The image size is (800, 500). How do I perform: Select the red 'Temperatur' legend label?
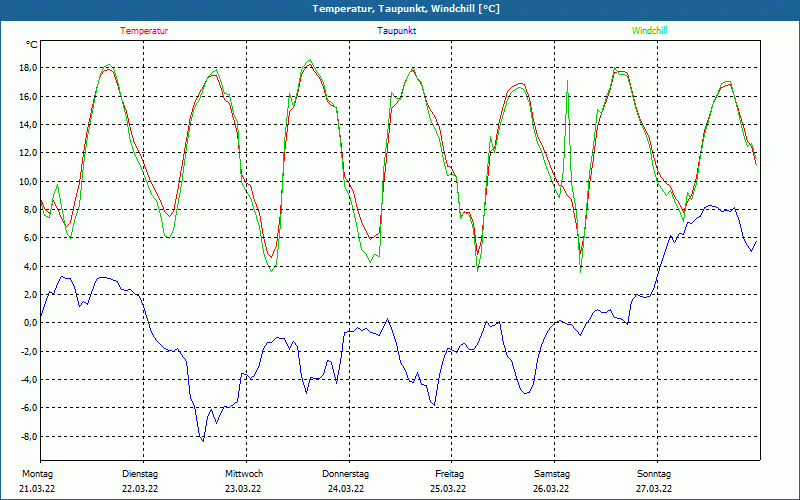pos(144,31)
